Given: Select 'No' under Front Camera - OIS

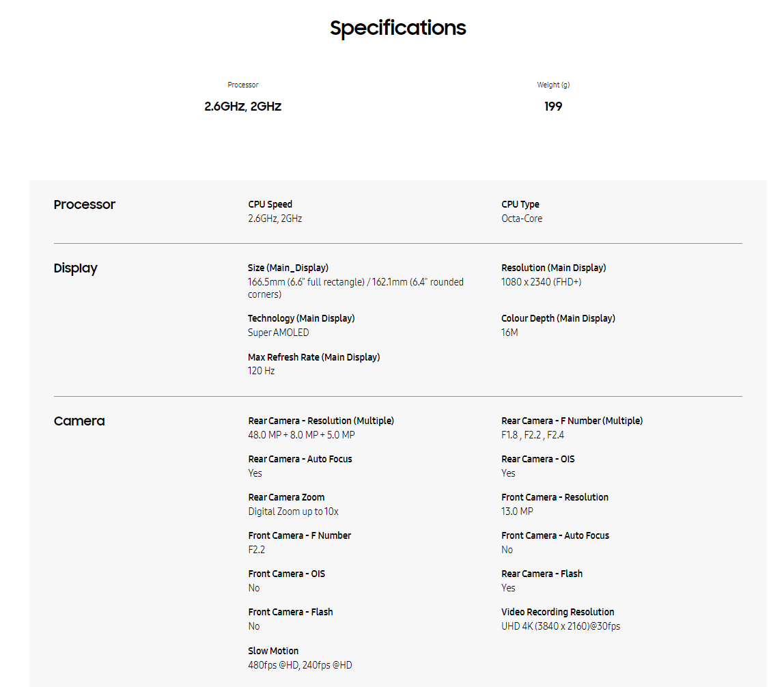Looking at the screenshot, I should (x=254, y=588).
